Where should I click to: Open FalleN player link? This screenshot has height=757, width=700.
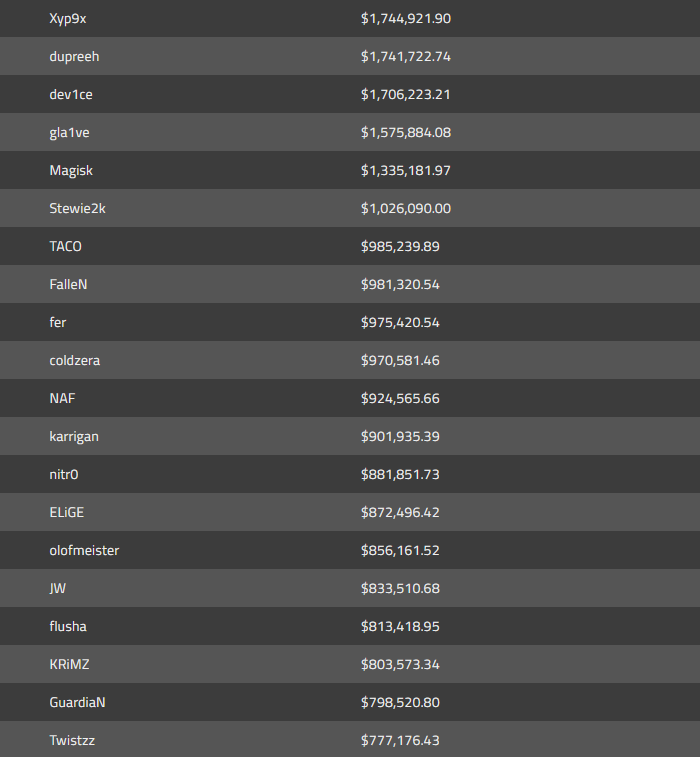tap(68, 285)
